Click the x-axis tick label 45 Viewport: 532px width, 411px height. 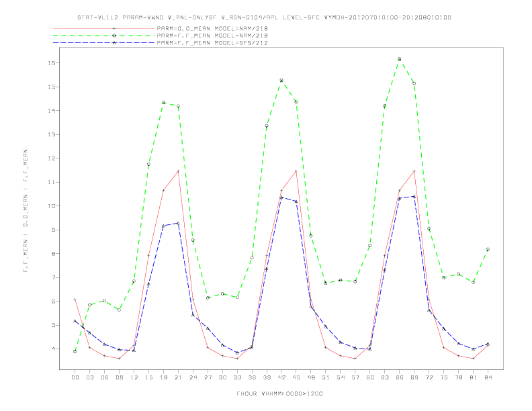click(296, 377)
